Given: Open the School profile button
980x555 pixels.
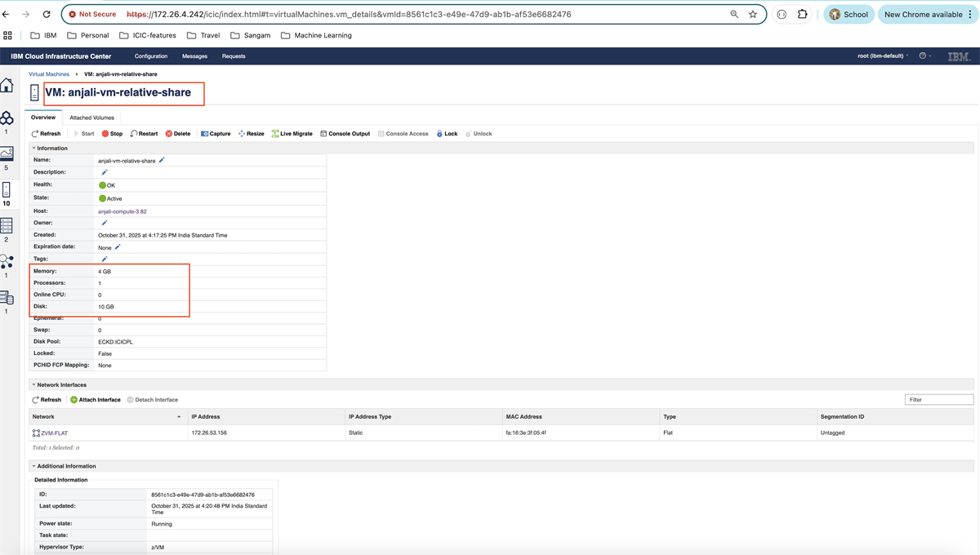Looking at the screenshot, I should tap(849, 15).
